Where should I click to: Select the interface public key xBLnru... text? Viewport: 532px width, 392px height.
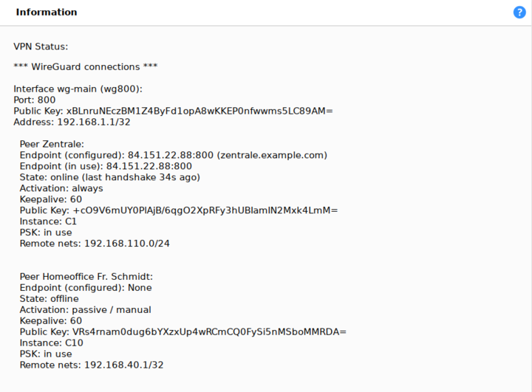(x=199, y=111)
